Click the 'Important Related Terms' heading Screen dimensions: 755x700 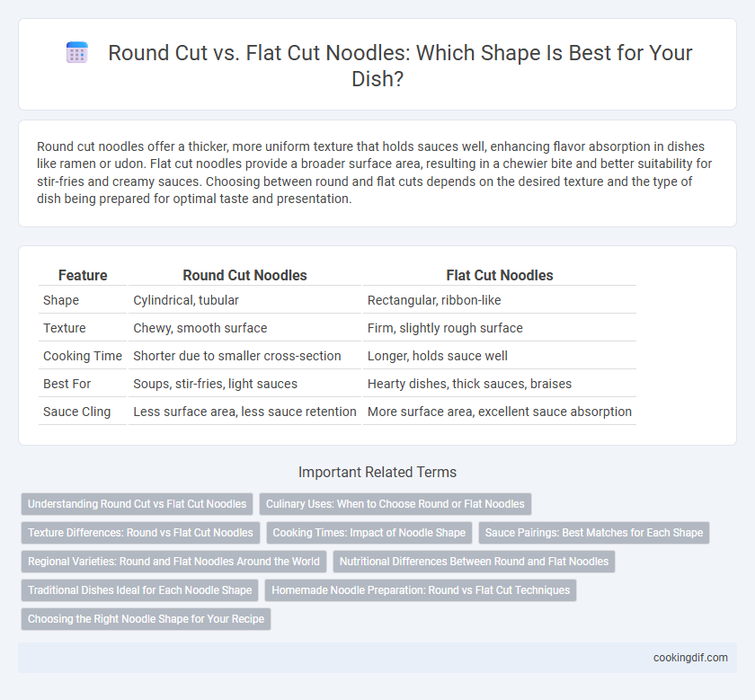[377, 473]
